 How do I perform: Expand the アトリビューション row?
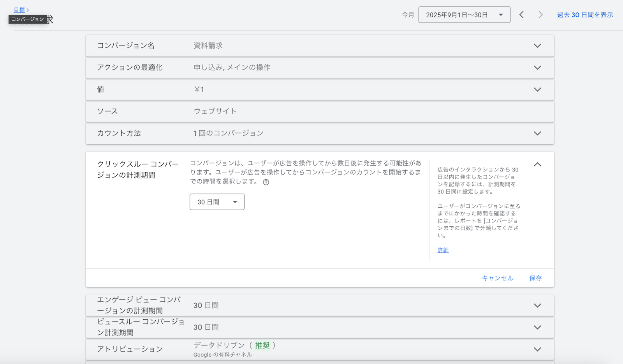[x=537, y=349]
